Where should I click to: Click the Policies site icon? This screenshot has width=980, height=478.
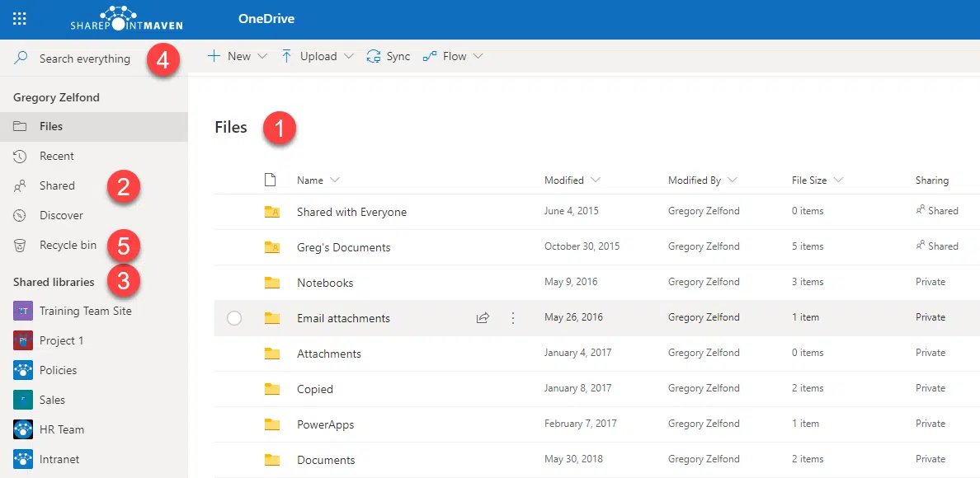tap(23, 370)
